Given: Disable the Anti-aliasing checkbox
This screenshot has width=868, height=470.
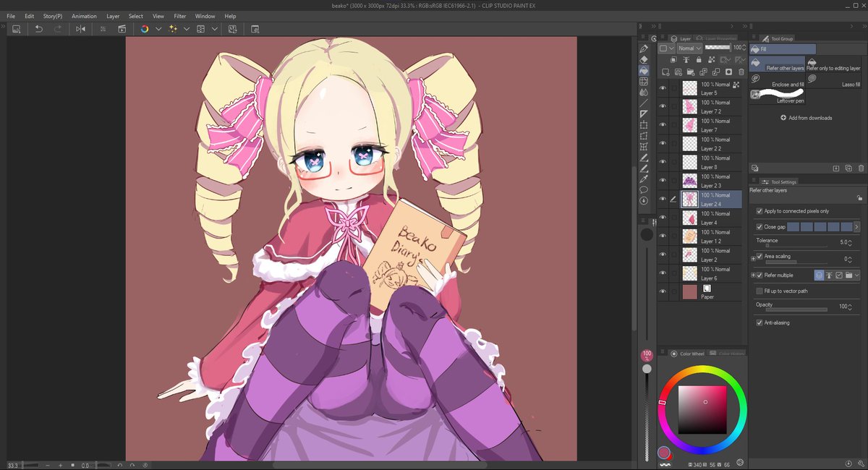Looking at the screenshot, I should [759, 322].
